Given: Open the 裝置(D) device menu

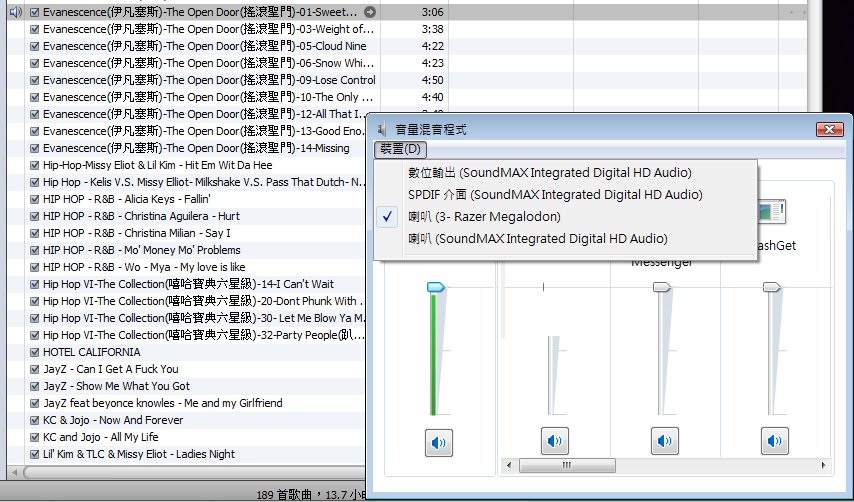Looking at the screenshot, I should point(400,149).
